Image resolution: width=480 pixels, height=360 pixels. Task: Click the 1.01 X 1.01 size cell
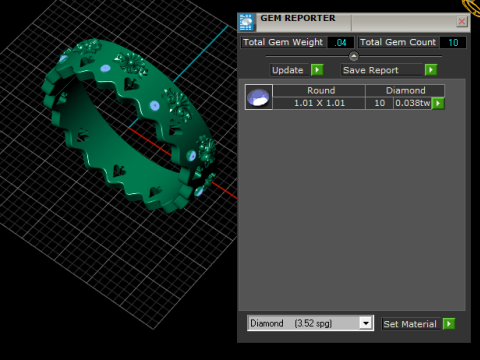(x=319, y=103)
